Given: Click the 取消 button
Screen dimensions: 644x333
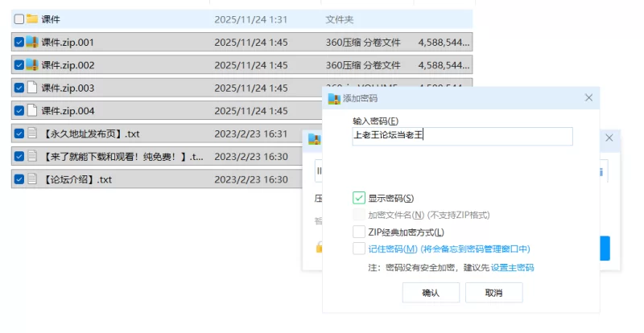Looking at the screenshot, I should click(493, 293).
